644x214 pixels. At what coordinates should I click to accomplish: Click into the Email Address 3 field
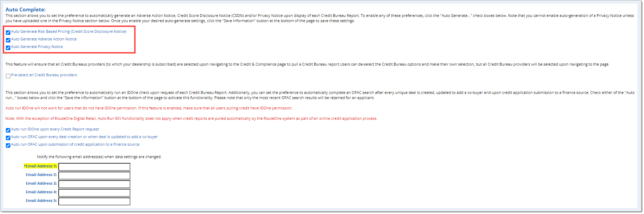click(x=94, y=184)
